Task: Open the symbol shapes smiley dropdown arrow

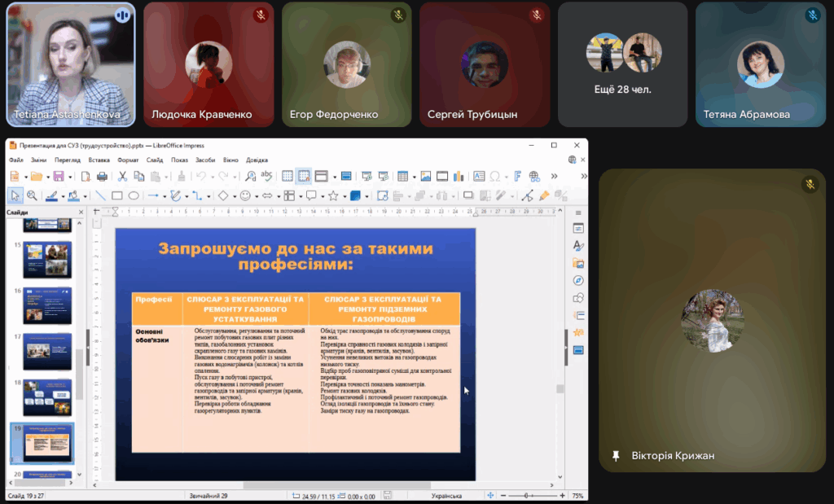Action: pyautogui.click(x=256, y=195)
